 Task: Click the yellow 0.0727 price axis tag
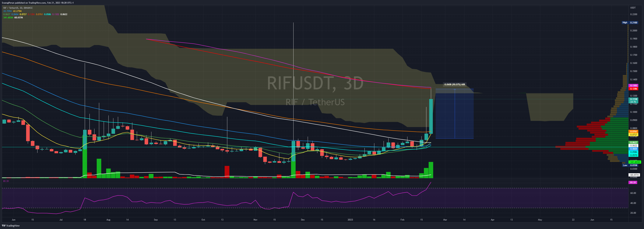coord(634,135)
